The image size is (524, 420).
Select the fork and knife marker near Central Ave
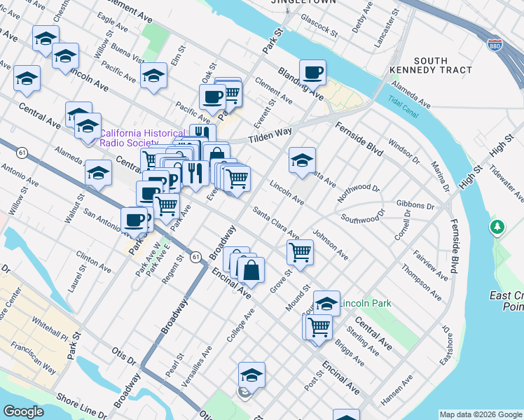pos(195,176)
